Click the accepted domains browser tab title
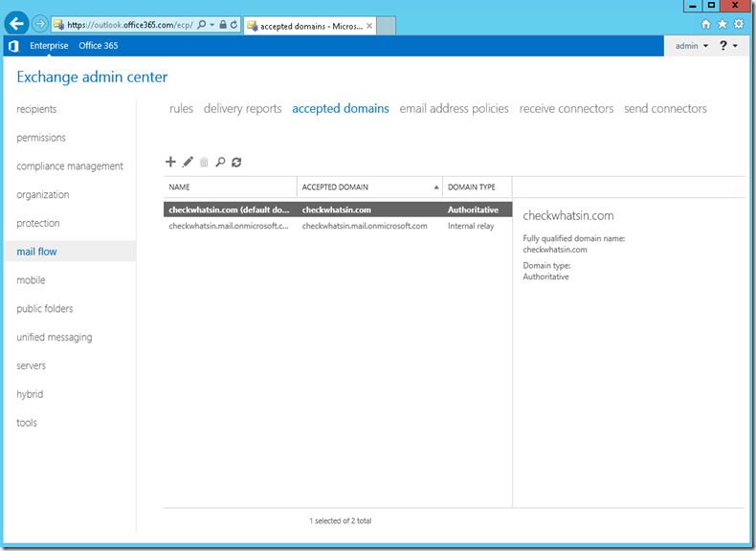Viewport: 756px width, 551px height. point(311,27)
